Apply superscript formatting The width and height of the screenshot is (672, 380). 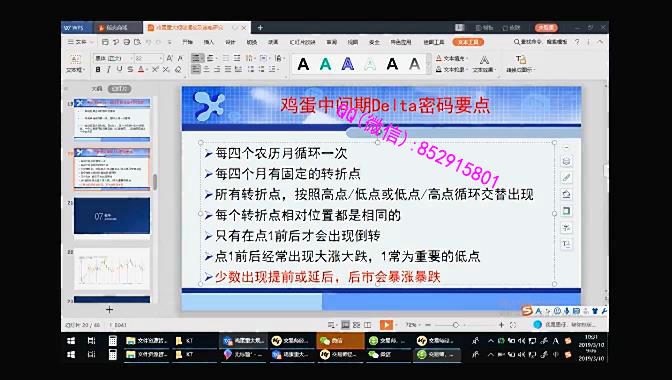pos(155,69)
